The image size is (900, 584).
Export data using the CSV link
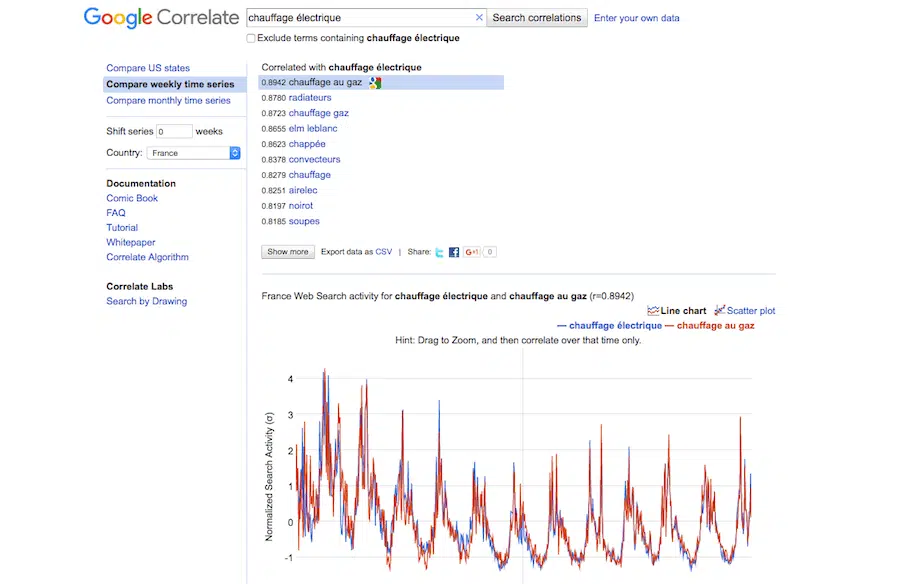tap(384, 252)
